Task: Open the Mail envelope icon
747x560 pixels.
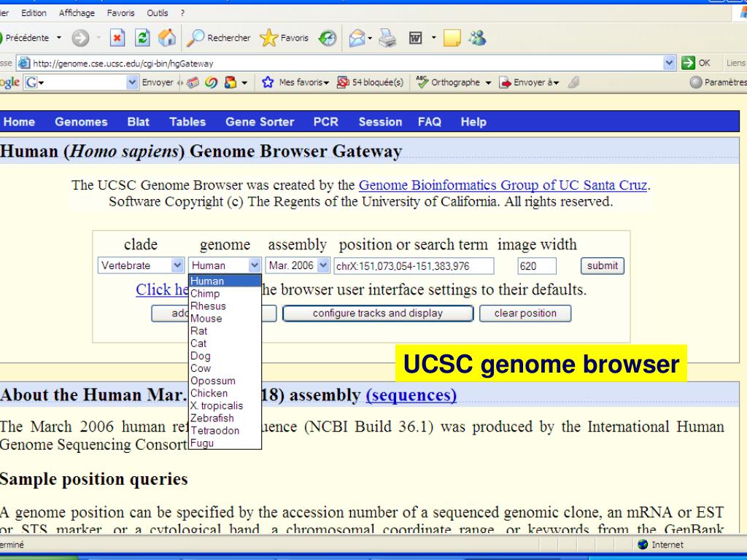Action: [x=357, y=38]
